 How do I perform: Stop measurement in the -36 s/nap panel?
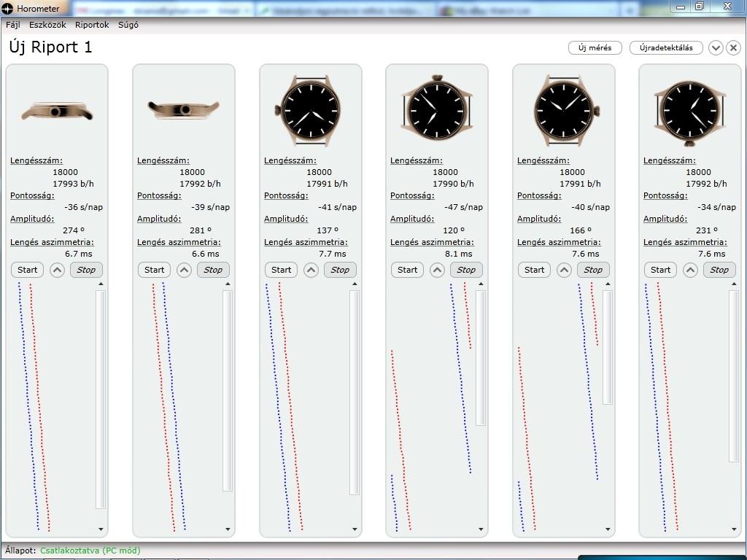[86, 270]
